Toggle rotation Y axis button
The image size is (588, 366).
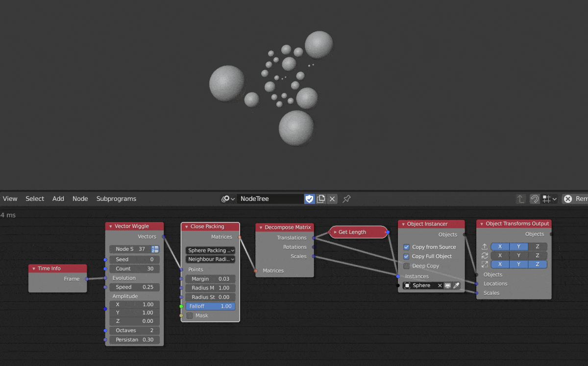(x=518, y=255)
